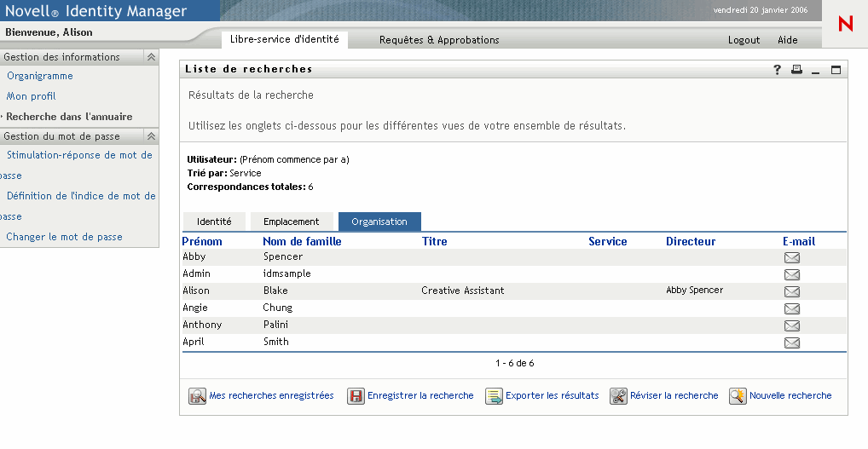Open the Requêtes & Approbations tab
This screenshot has height=449, width=868.
click(439, 40)
